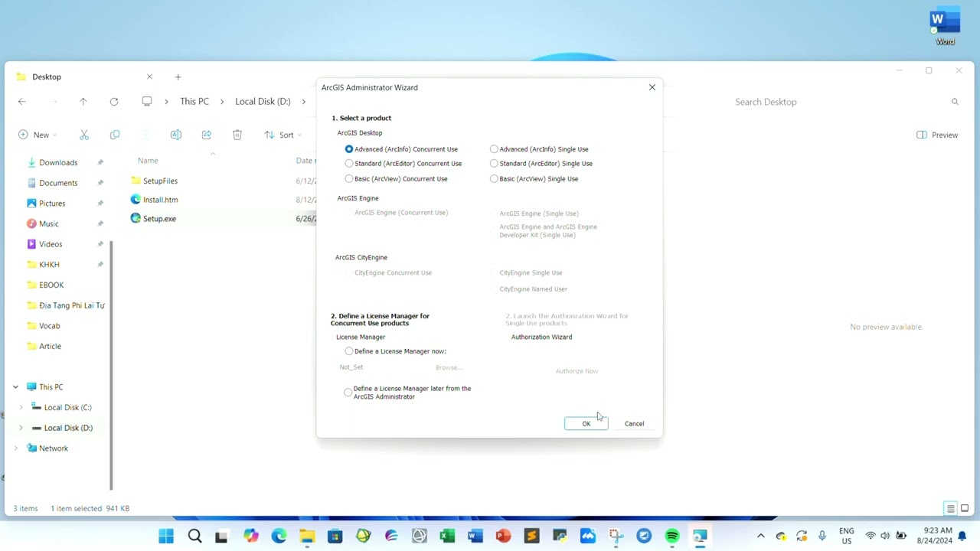Switch to large icons view in status bar
This screenshot has height=551, width=980.
point(965,509)
